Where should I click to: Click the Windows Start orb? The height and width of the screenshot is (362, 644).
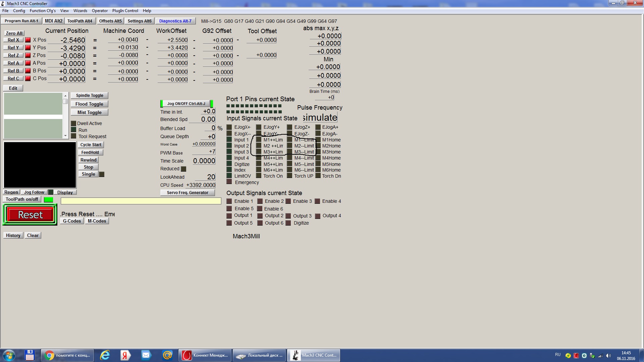click(9, 355)
